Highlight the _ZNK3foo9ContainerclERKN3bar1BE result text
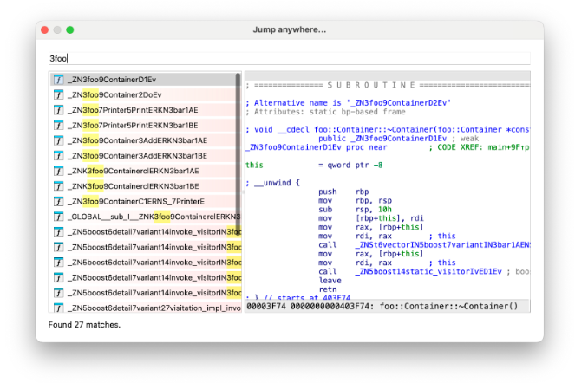The height and width of the screenshot is (383, 588). [137, 186]
